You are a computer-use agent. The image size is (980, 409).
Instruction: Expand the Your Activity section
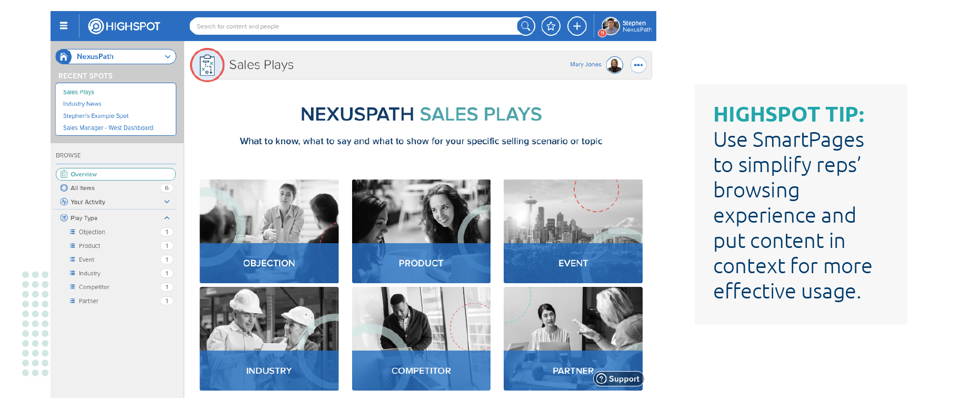(x=167, y=202)
